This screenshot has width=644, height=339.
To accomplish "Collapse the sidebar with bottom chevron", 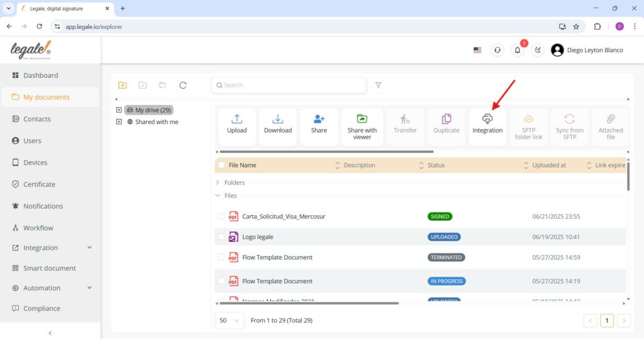I will coord(50,333).
